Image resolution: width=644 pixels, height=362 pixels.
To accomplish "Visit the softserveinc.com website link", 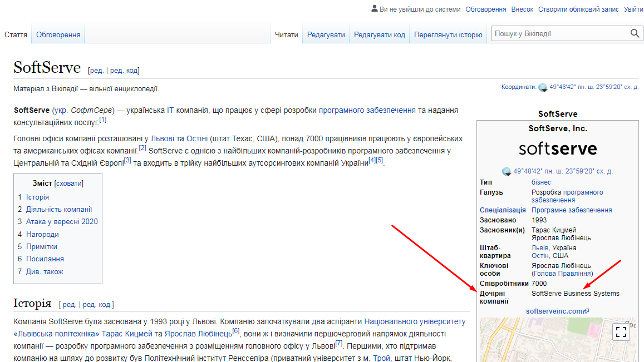I will coord(554,311).
